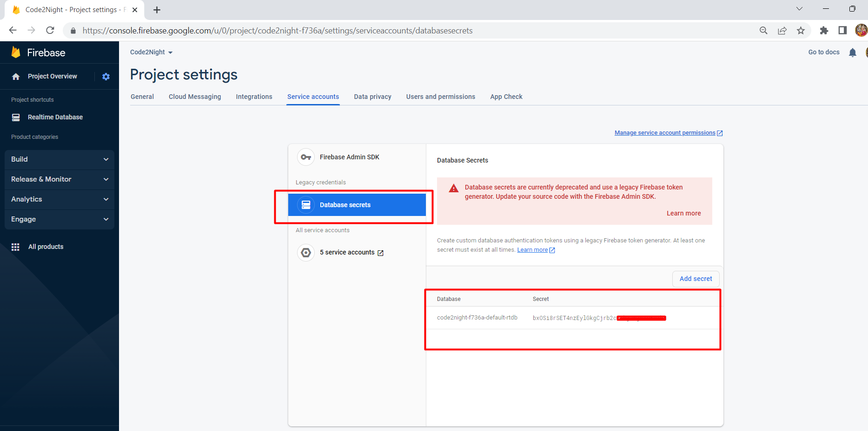Click Go to docs
This screenshot has width=868, height=431.
point(824,52)
